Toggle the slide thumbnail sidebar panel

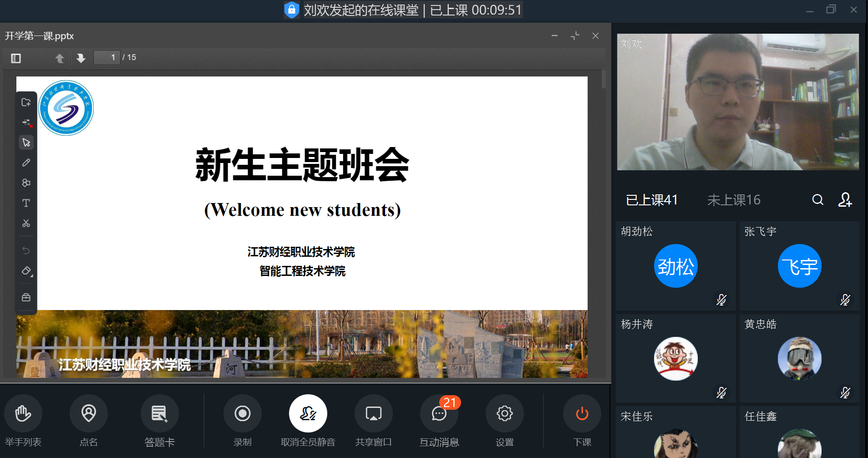[16, 58]
